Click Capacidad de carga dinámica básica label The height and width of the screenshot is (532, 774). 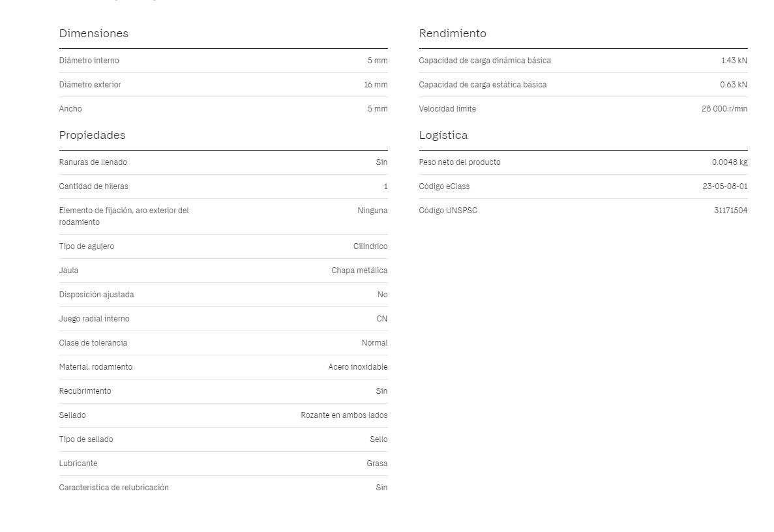click(x=484, y=61)
